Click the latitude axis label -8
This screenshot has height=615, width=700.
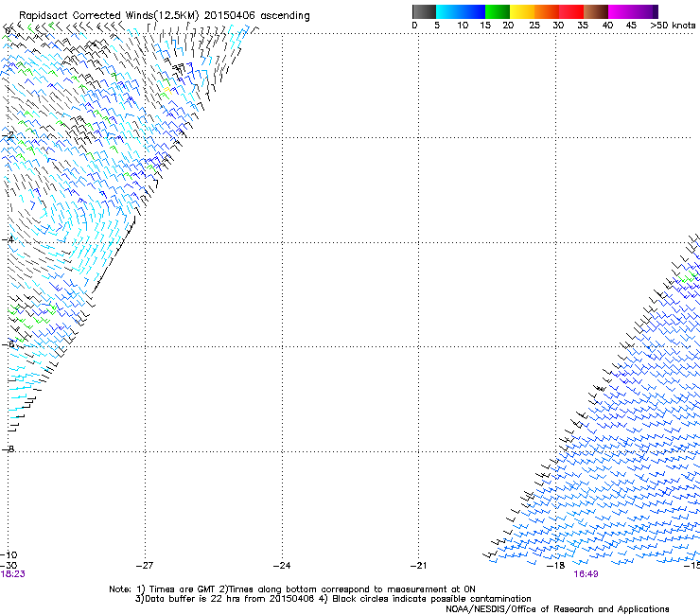pyautogui.click(x=8, y=448)
